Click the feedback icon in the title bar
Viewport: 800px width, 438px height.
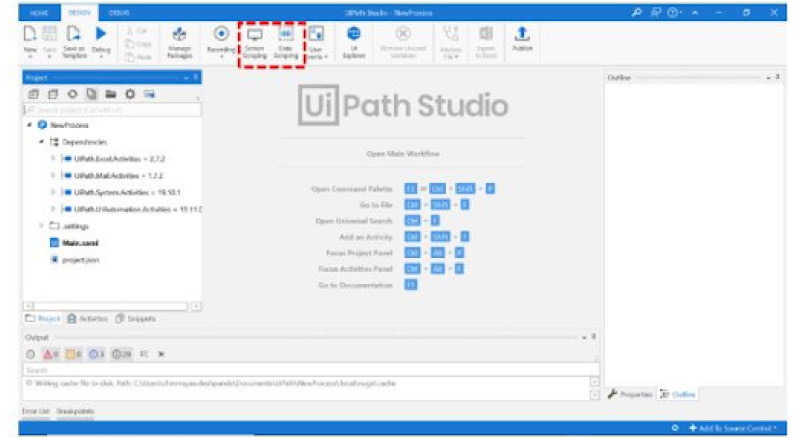[656, 12]
